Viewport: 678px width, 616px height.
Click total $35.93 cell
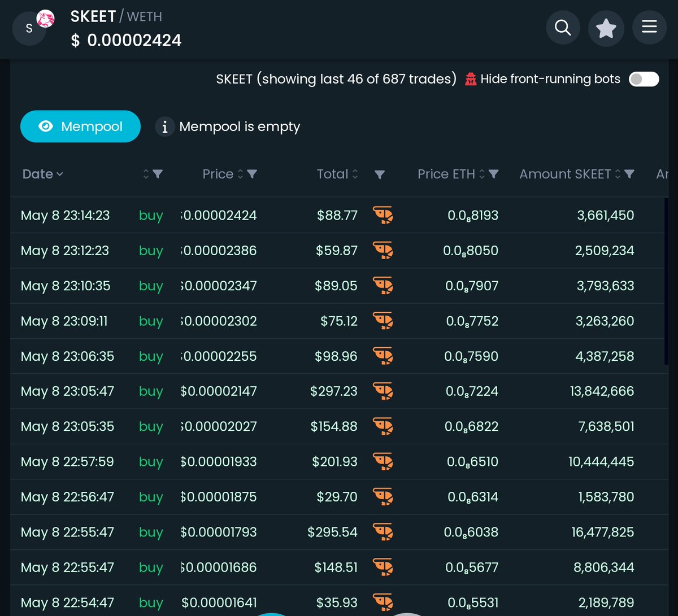coord(337,602)
